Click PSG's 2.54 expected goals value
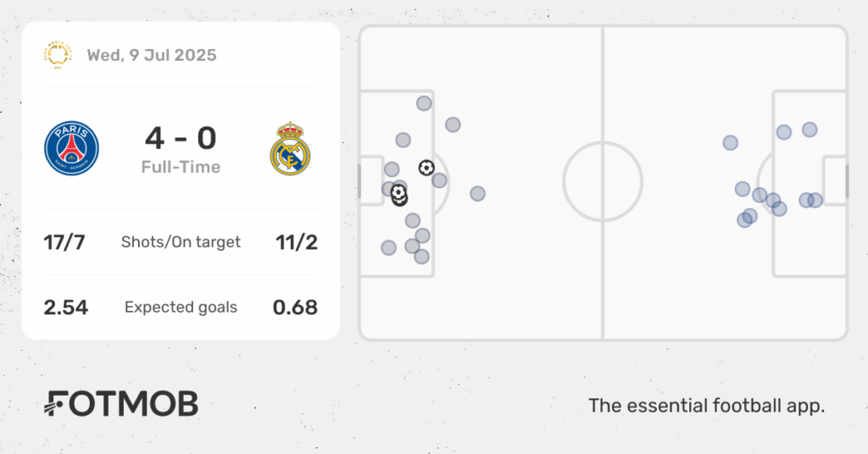The width and height of the screenshot is (868, 454). tap(66, 307)
